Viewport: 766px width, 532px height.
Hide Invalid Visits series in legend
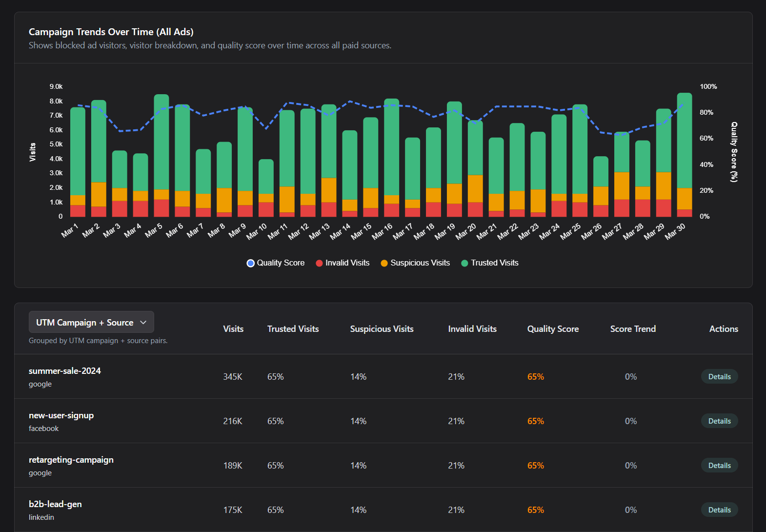click(343, 263)
